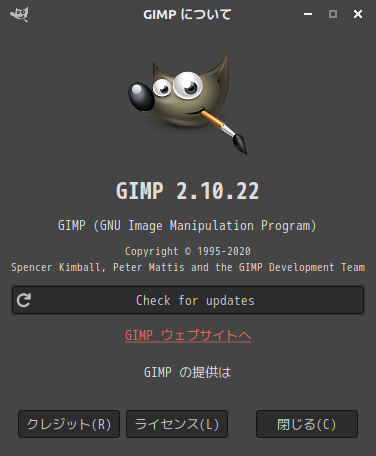Maximize the GIMP について window
The width and height of the screenshot is (376, 456).
click(333, 14)
